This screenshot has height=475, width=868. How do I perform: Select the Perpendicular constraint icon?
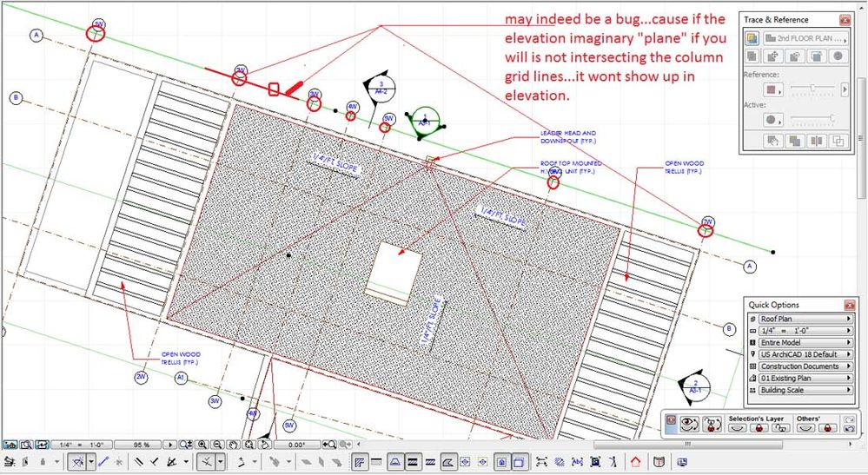[x=155, y=462]
